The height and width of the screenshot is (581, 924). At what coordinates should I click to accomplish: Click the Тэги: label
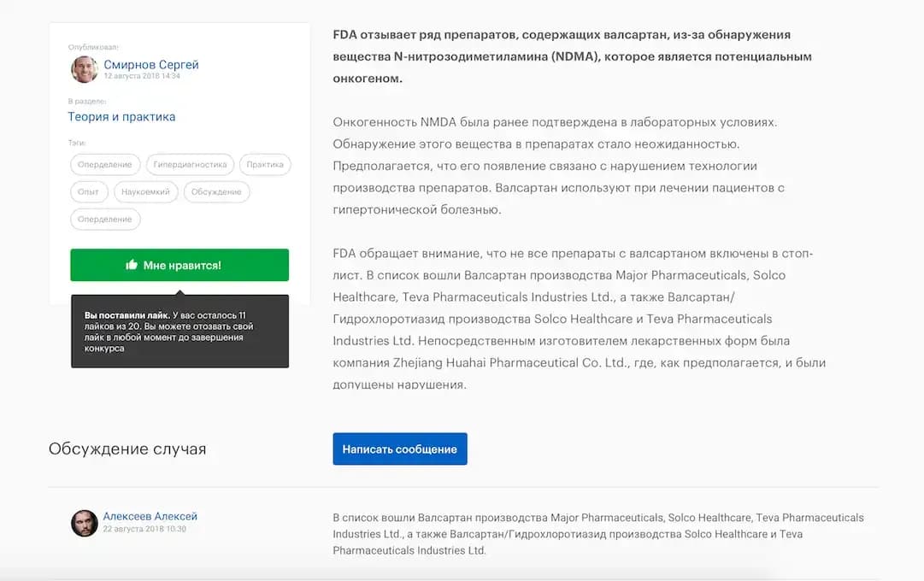tap(77, 143)
